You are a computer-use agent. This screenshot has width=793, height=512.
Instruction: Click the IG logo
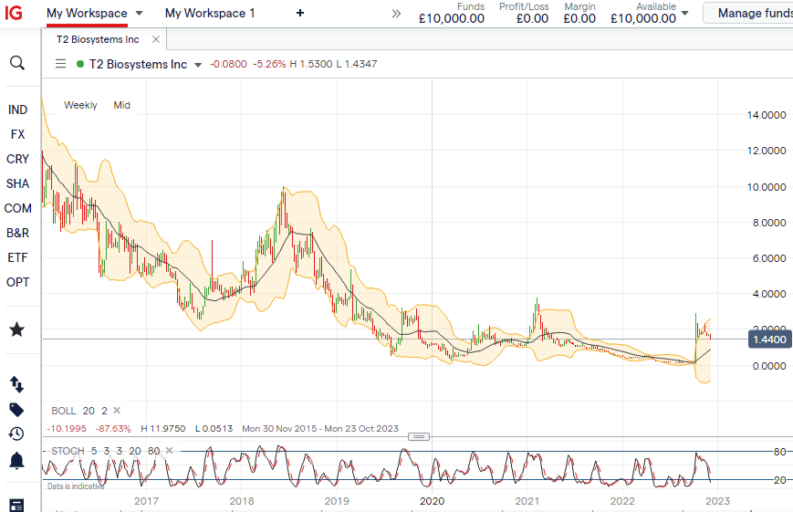click(x=14, y=12)
